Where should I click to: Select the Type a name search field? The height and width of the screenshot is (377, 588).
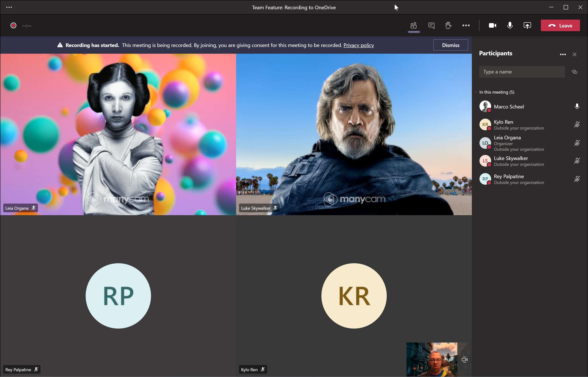click(x=522, y=71)
